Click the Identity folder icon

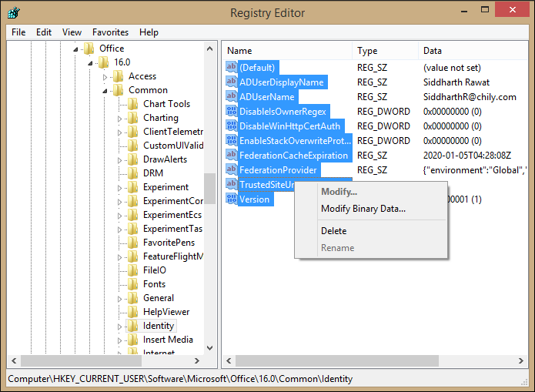tap(132, 326)
